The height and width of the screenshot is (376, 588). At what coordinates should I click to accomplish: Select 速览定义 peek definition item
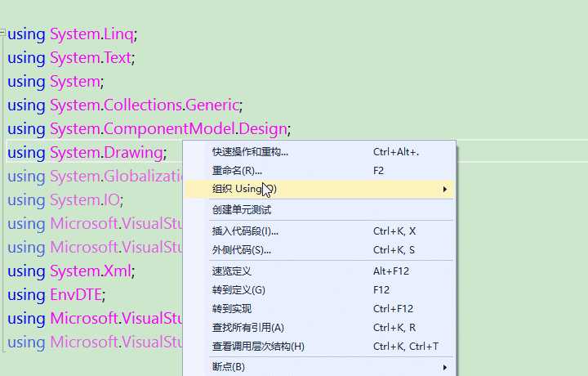pyautogui.click(x=319, y=271)
